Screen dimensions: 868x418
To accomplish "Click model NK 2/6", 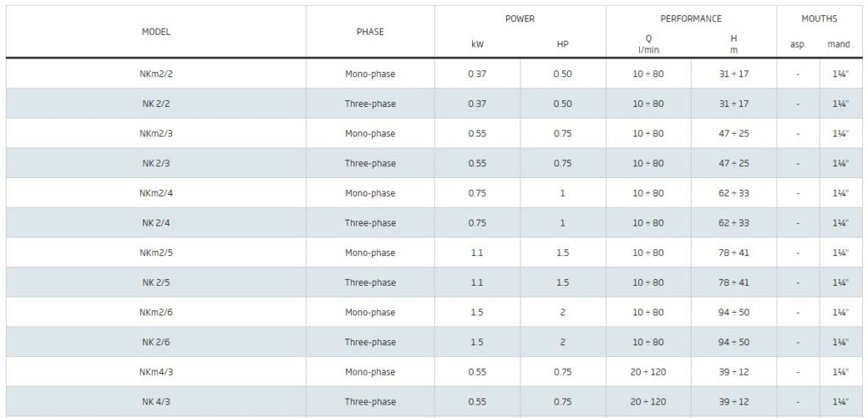I will 156,343.
